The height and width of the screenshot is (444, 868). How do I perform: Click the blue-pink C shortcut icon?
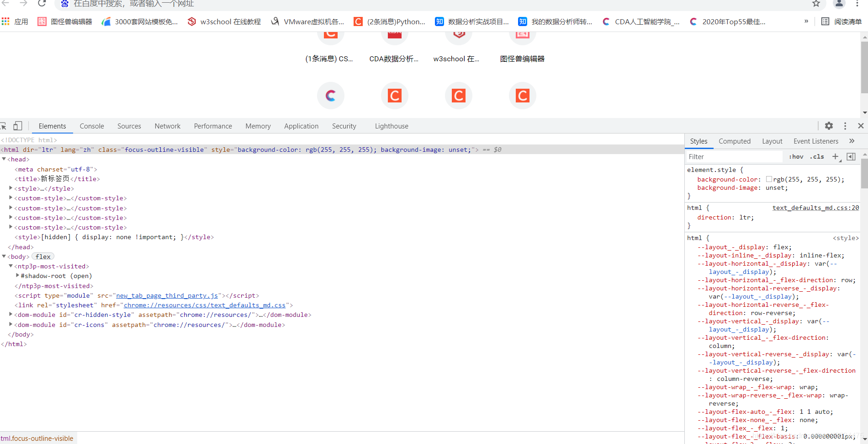click(x=331, y=96)
